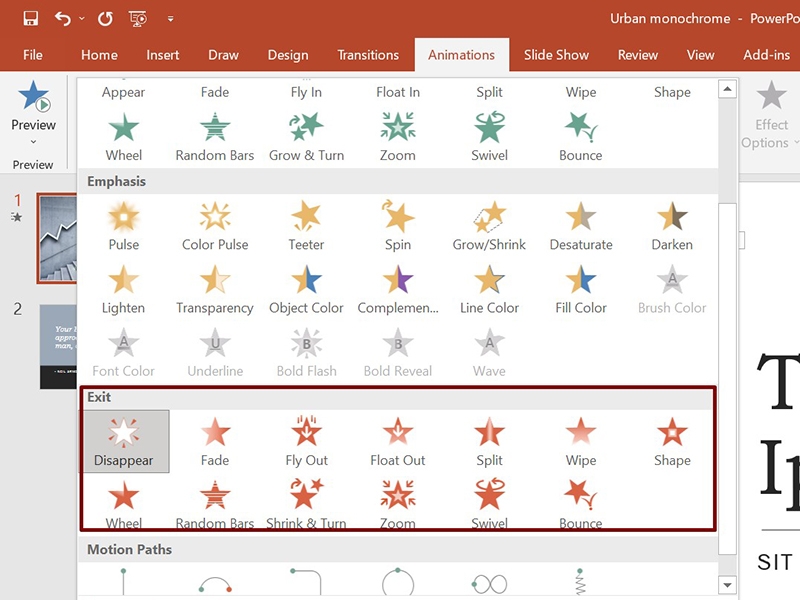Select the Arcs motion path

pyautogui.click(x=215, y=582)
